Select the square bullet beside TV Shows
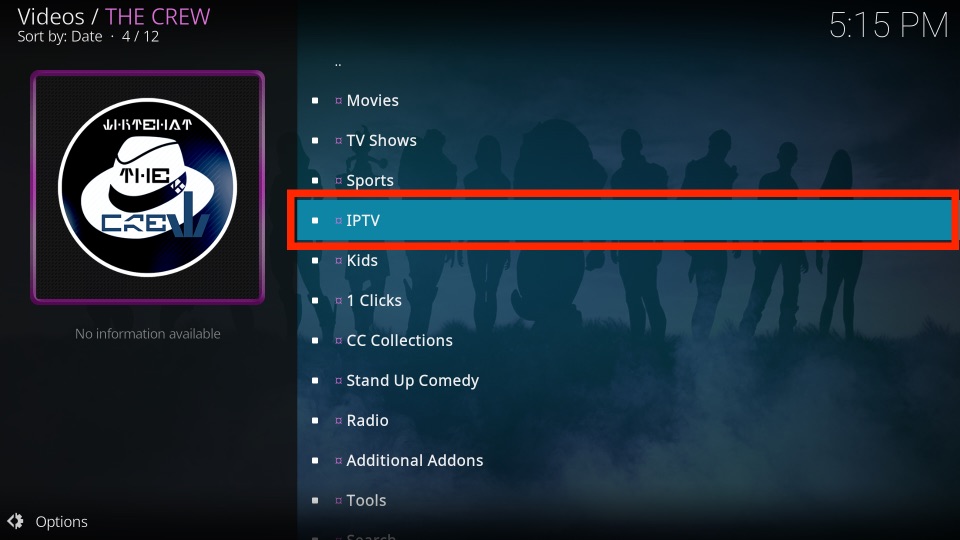The image size is (960, 540). click(315, 140)
